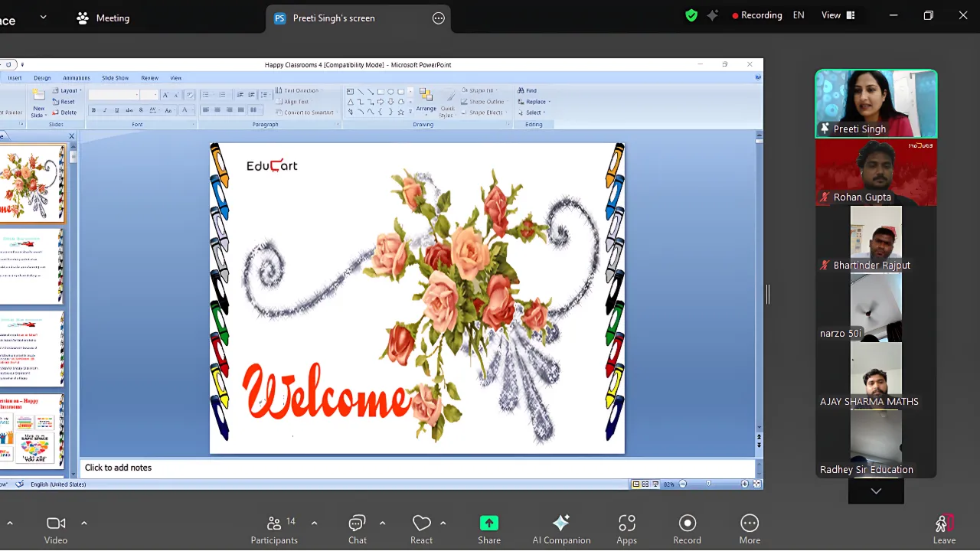This screenshot has height=551, width=980.
Task: Select the star shape in shapes gallery
Action: tap(400, 112)
